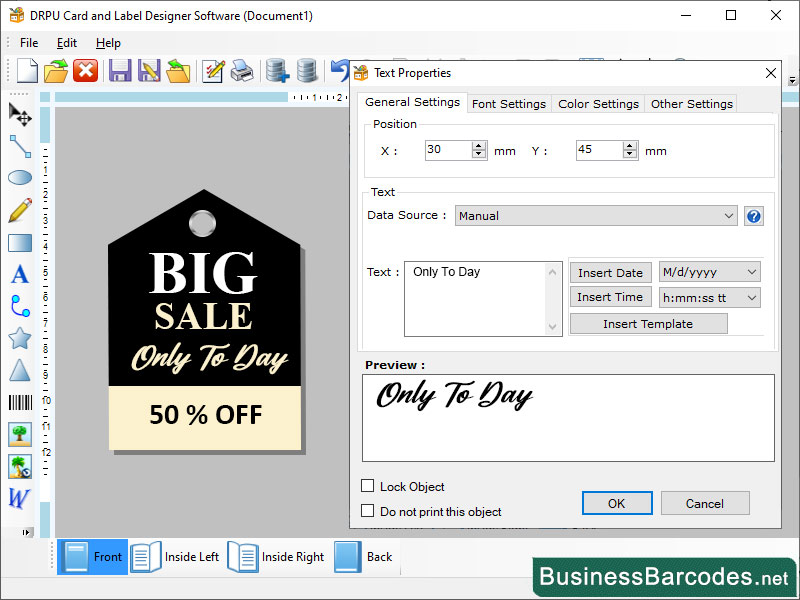Screen dimensions: 800x600
Task: Open the Edit menu
Action: 66,43
